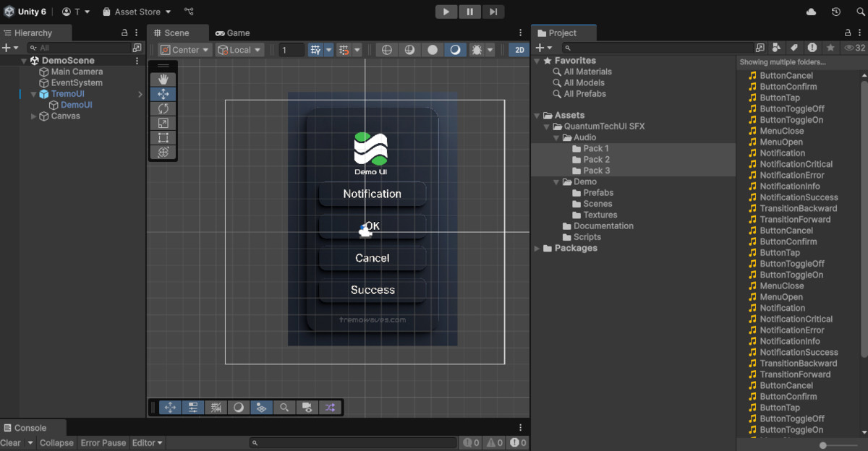Screen dimensions: 868x451
Task: Open Unity Cloud from the cloud icon
Action: 811,12
